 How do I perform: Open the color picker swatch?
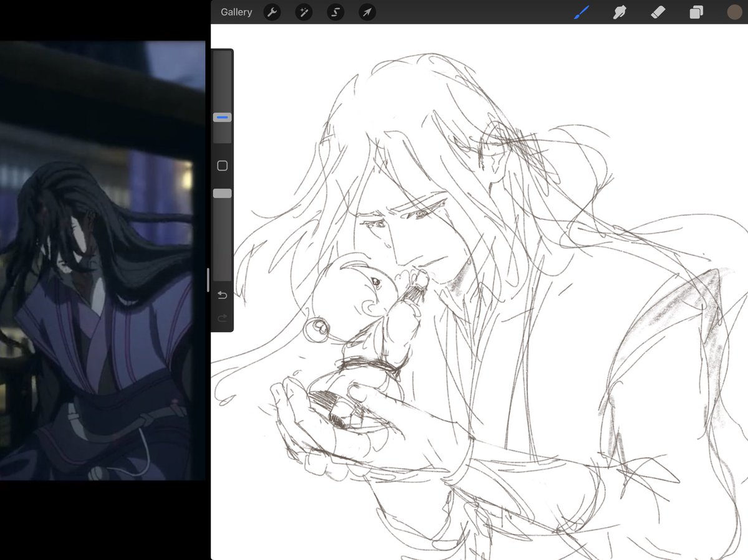[x=734, y=12]
